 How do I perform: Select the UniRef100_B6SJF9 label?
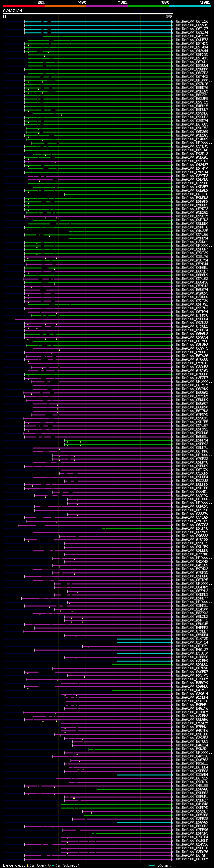click(x=192, y=99)
